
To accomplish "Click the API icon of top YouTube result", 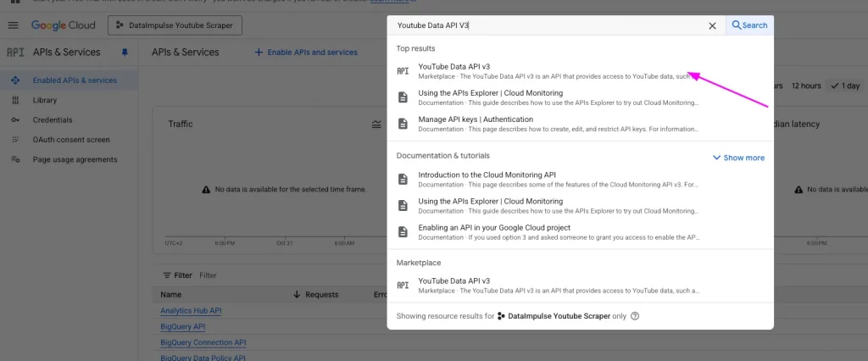I will 403,71.
